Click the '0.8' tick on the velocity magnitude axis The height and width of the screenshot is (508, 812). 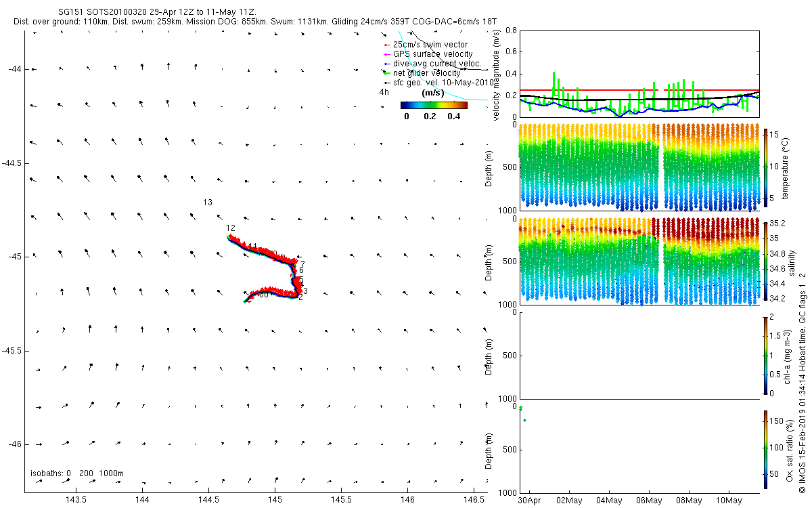tap(510, 31)
